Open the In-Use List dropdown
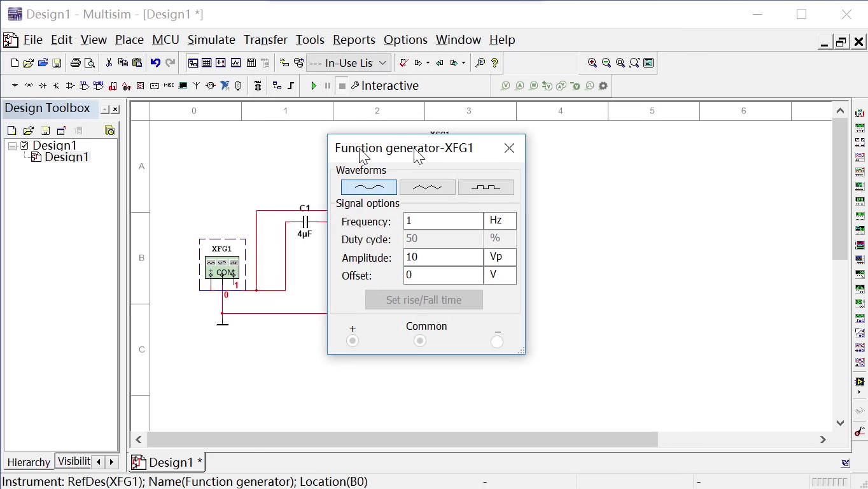 pos(348,63)
